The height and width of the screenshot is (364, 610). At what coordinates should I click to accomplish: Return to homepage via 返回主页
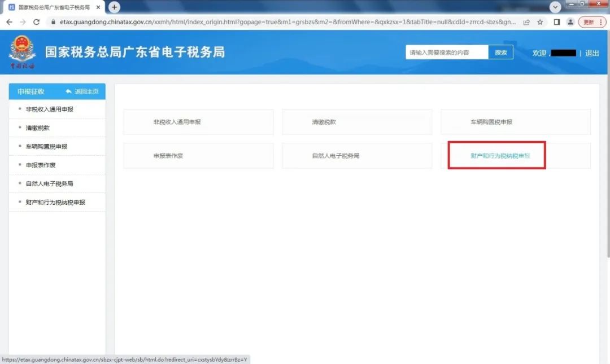point(82,91)
